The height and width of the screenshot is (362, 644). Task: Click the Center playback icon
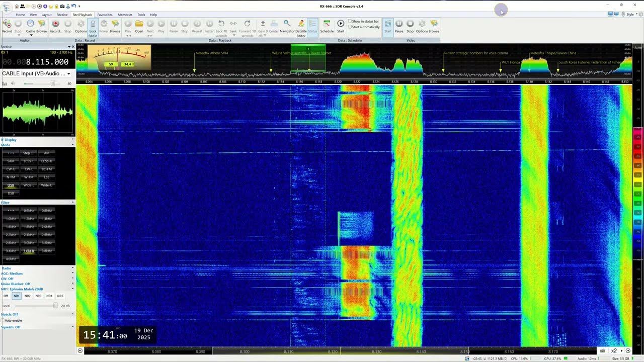[274, 26]
